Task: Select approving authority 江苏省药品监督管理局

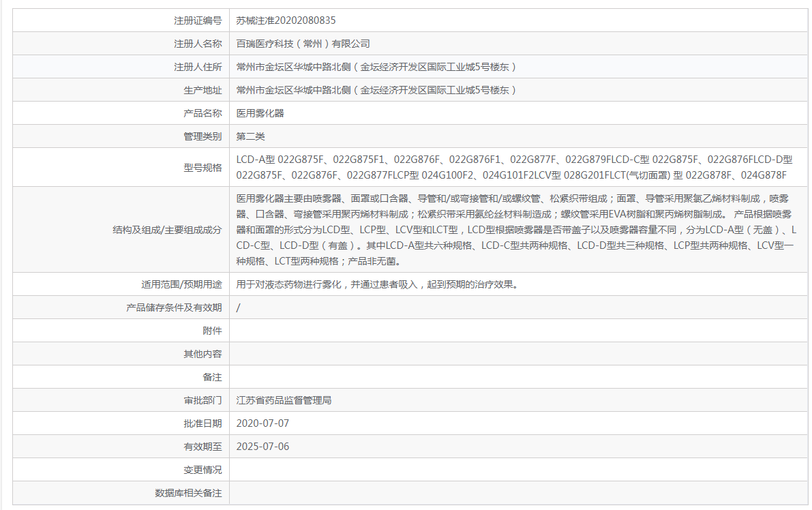Action: coord(284,400)
